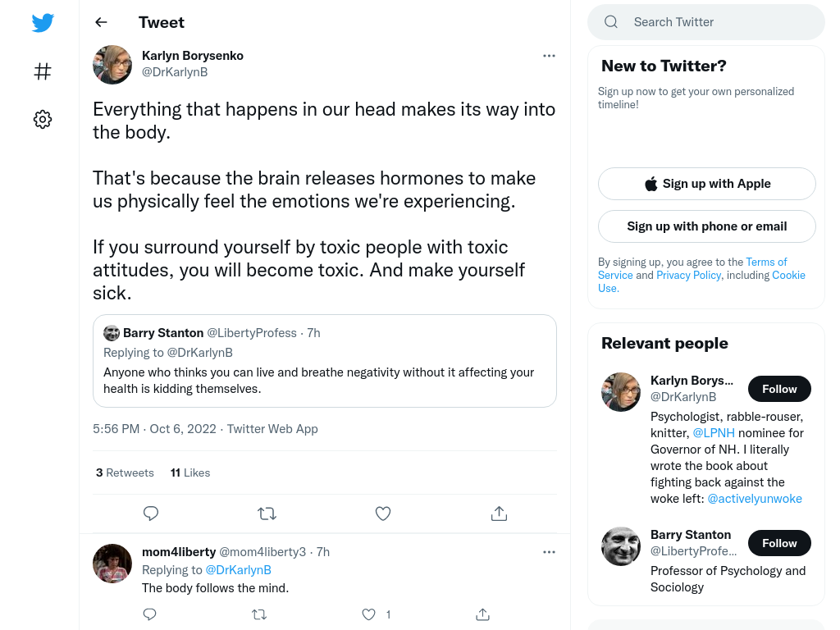
Task: Retweet mom4liberty's reply
Action: (259, 614)
